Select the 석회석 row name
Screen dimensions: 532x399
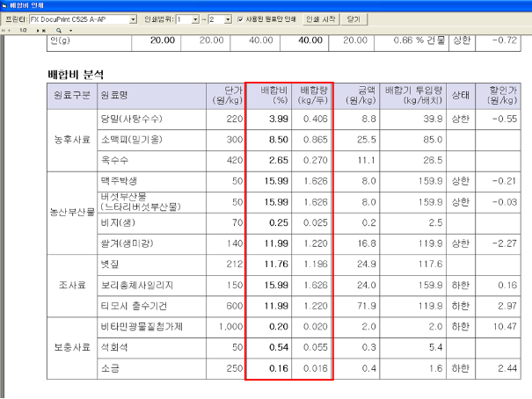pyautogui.click(x=114, y=347)
